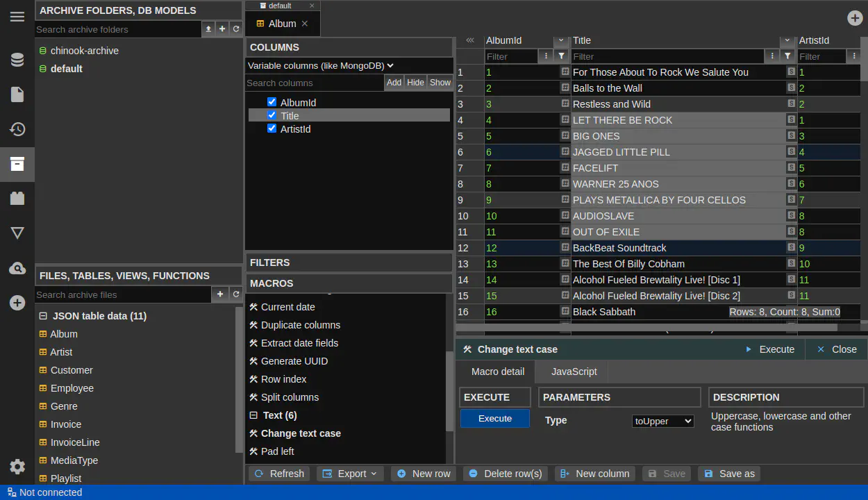868x500 pixels.
Task: Collapse the JSON table data group
Action: [x=43, y=316]
